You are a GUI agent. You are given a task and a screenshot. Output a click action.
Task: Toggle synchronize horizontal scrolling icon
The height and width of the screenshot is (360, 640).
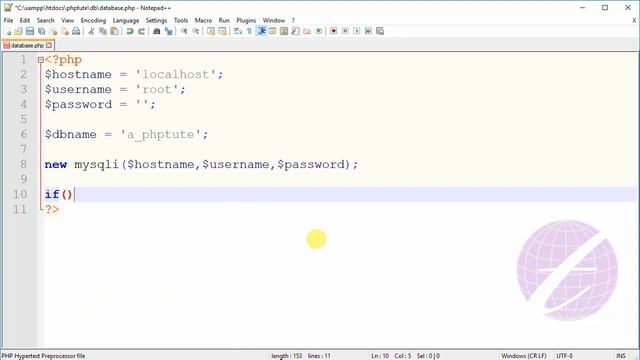tap(222, 31)
